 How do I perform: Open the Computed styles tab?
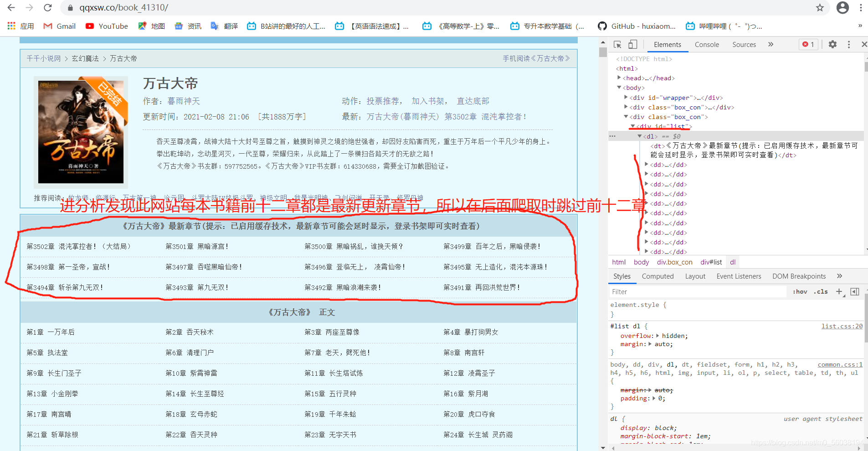[x=657, y=276]
